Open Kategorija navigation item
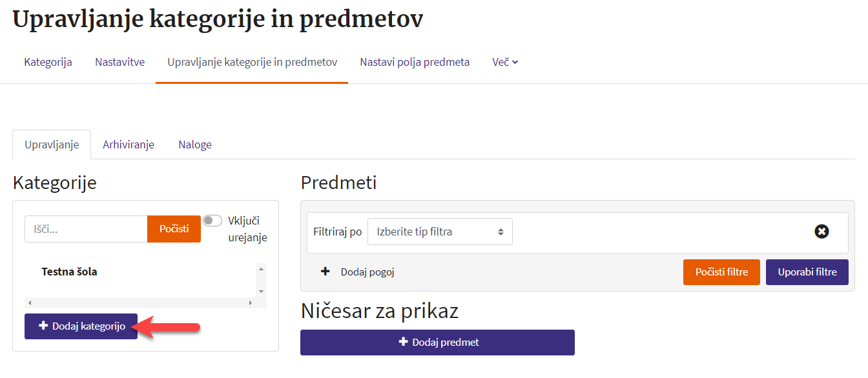Image resolution: width=868 pixels, height=378 pixels. 48,63
